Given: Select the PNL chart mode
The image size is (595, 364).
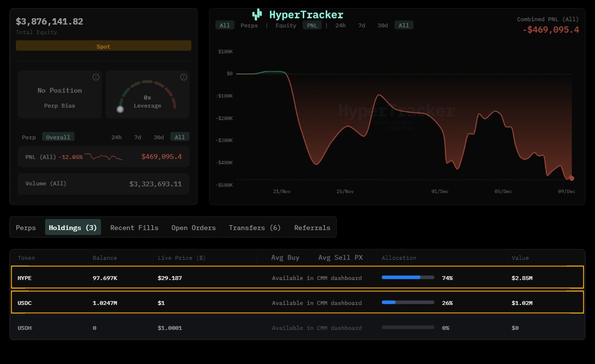Looking at the screenshot, I should click(312, 25).
